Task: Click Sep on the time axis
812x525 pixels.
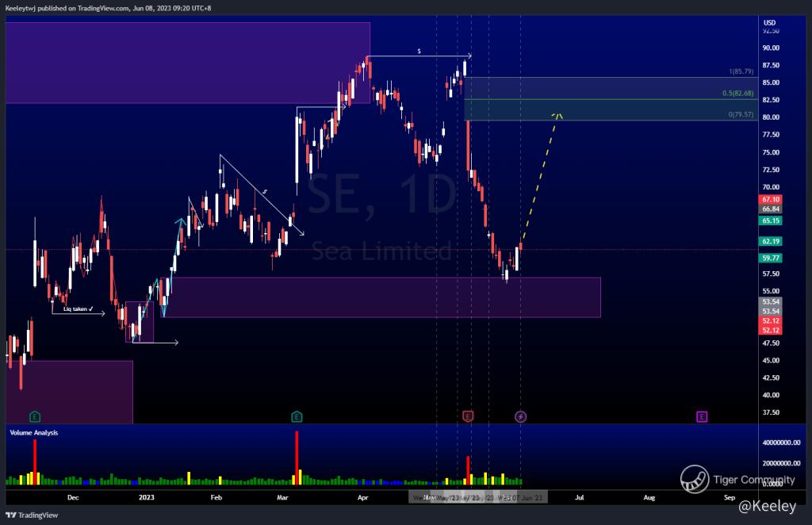Action: coord(730,497)
